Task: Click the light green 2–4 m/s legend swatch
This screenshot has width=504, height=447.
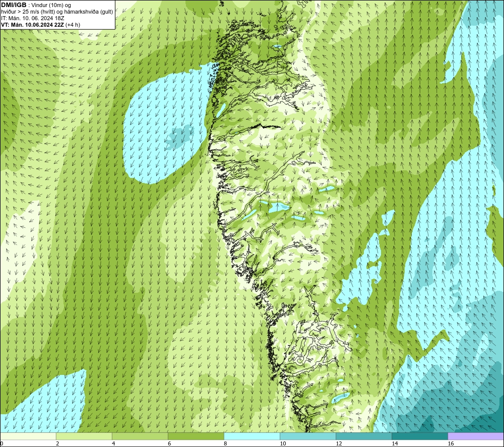Action: pos(84,436)
